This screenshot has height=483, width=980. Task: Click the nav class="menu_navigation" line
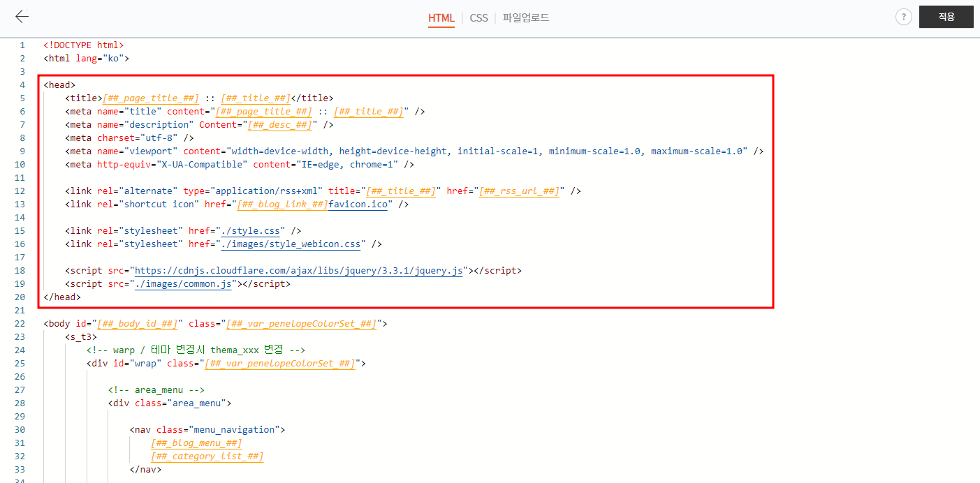(x=207, y=430)
